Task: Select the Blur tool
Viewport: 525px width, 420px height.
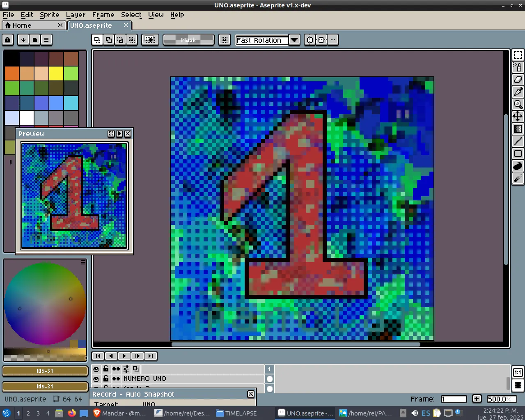Action: point(518,178)
